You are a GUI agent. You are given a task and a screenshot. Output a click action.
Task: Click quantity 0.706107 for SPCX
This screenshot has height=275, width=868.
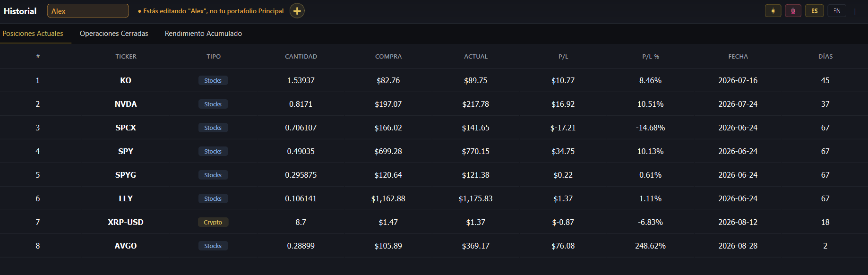301,128
